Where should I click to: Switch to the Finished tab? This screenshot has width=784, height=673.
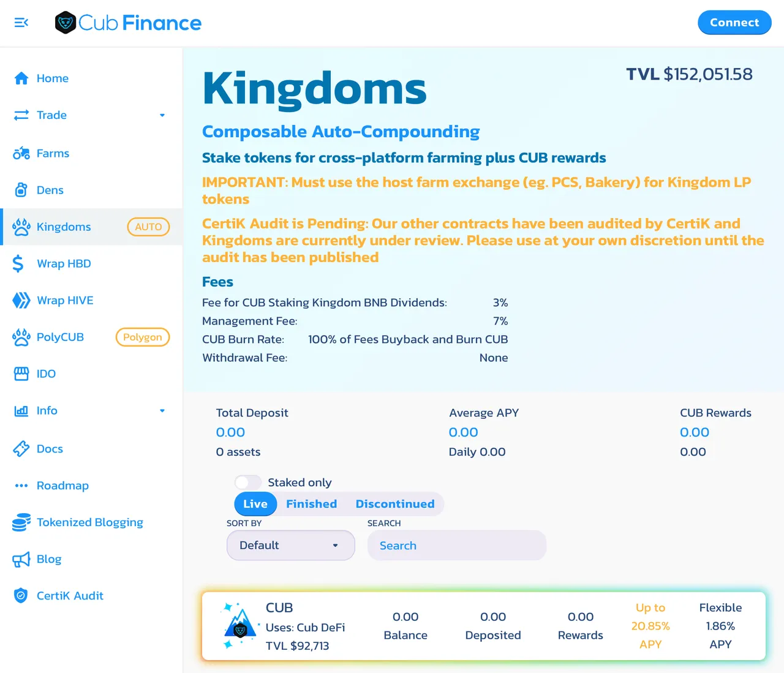312,504
